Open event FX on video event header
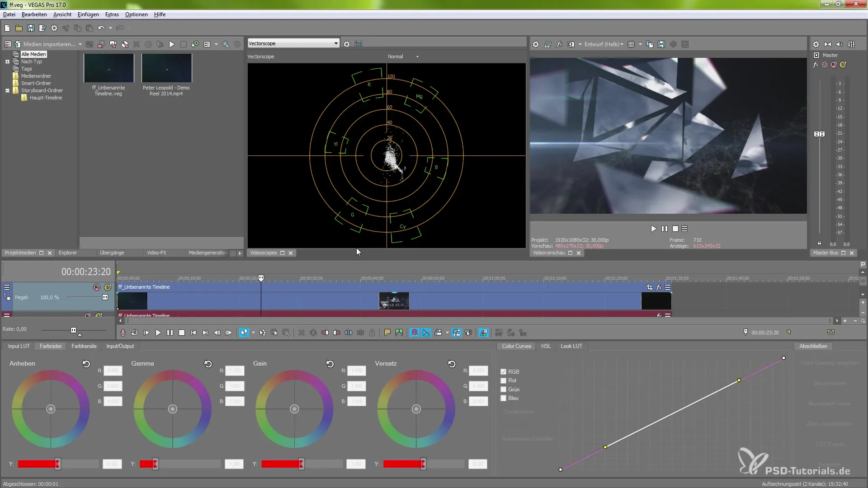 (659, 287)
